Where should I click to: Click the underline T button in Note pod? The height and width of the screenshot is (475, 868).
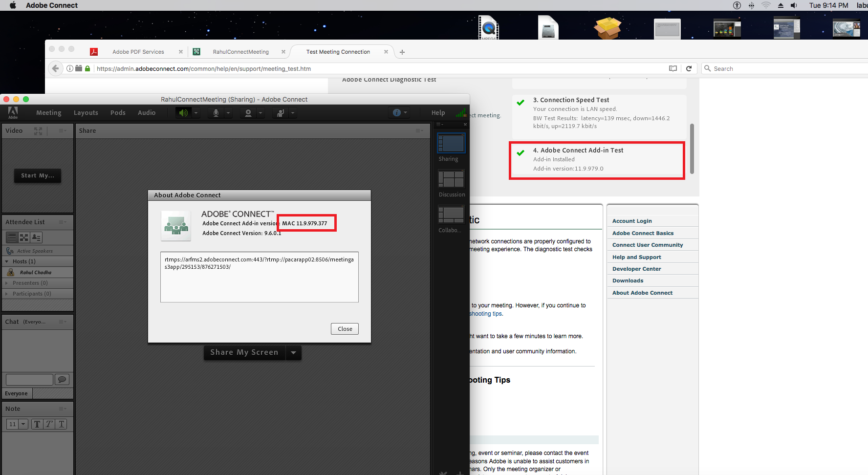62,424
